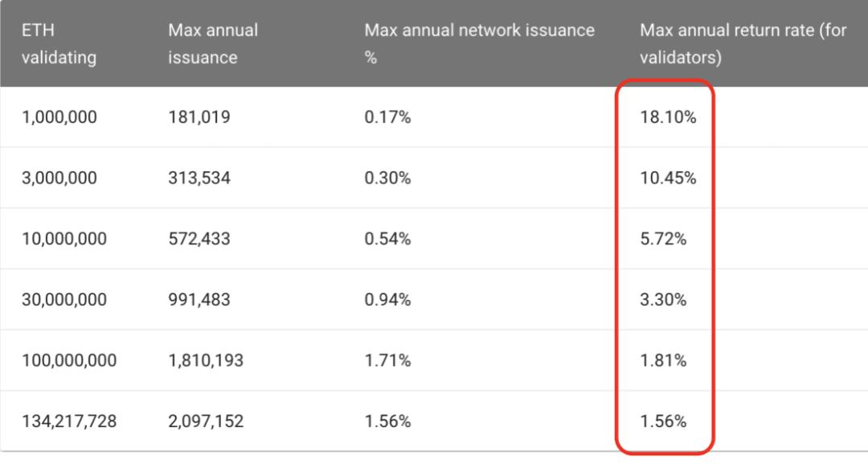Click the 10,000,000 ETH validating cell
The width and height of the screenshot is (868, 465).
pyautogui.click(x=64, y=239)
